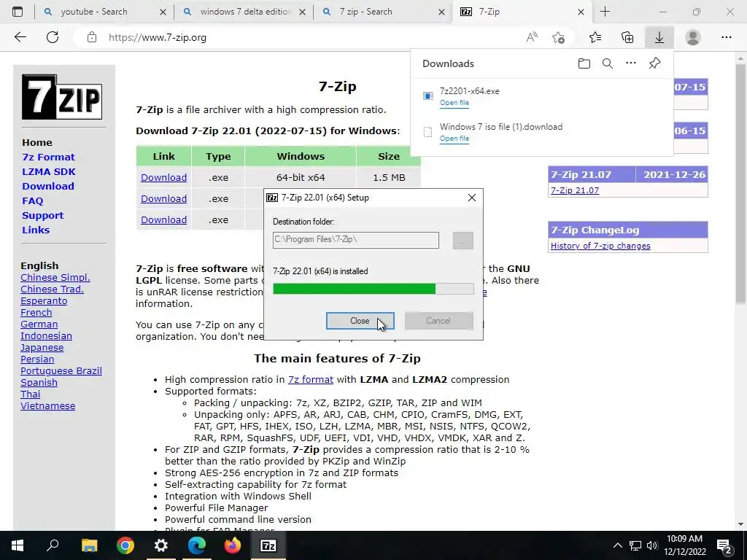Click the address bar URL
Image resolution: width=747 pixels, height=560 pixels.
coord(158,38)
